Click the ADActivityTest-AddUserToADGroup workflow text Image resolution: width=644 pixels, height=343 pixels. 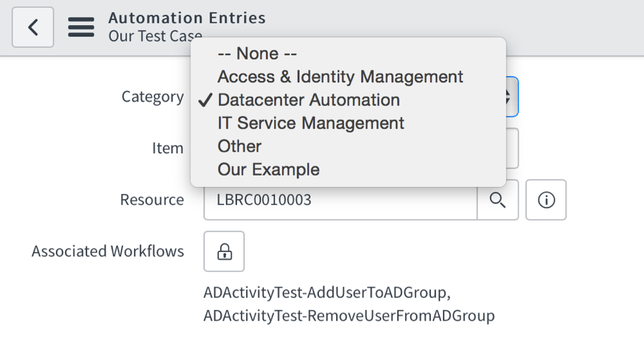point(327,293)
